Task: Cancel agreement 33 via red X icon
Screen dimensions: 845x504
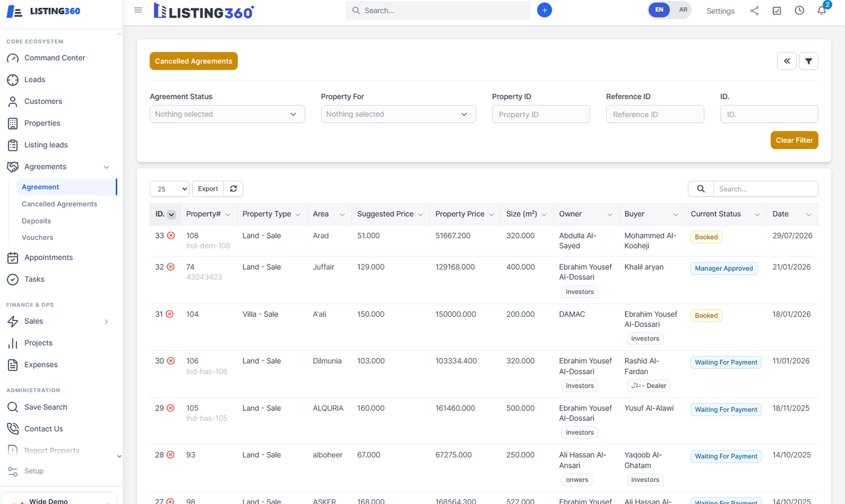Action: click(171, 236)
